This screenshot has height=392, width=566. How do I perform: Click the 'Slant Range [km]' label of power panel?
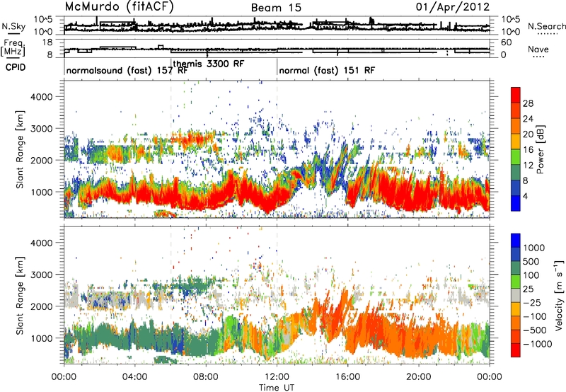click(20, 149)
